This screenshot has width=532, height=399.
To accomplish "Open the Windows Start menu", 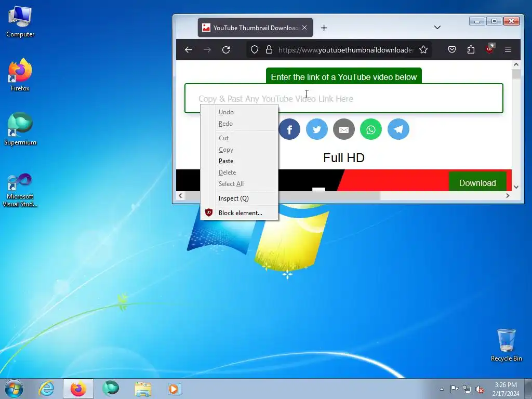I will tap(14, 389).
